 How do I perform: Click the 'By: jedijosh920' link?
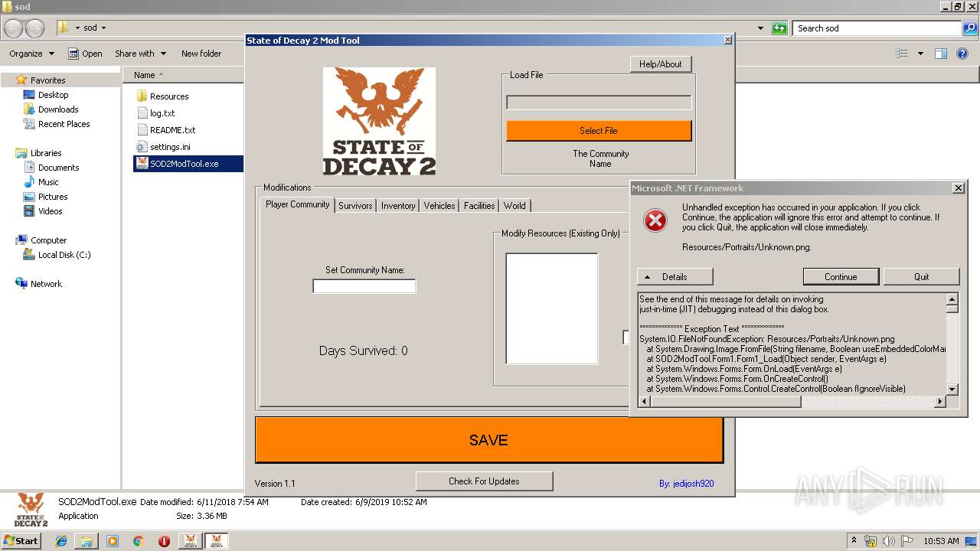[x=686, y=484]
